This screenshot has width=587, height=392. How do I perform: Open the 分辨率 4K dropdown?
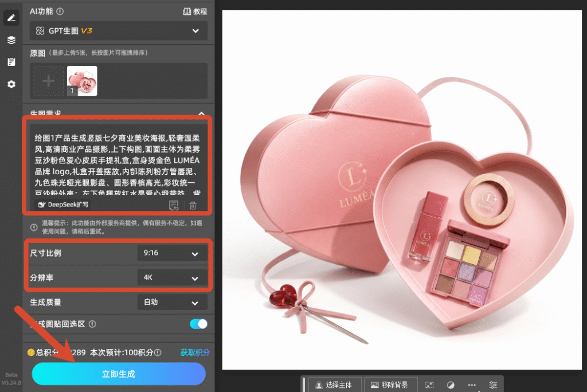click(x=172, y=277)
